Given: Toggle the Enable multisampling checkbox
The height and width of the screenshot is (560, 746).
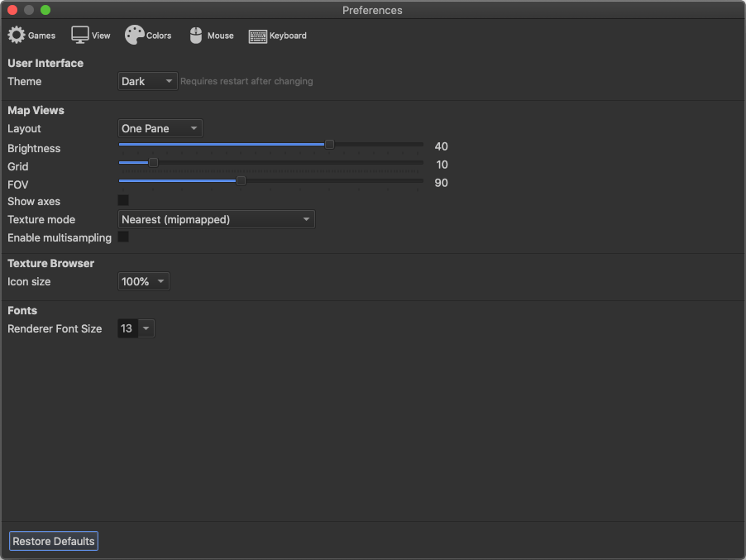Looking at the screenshot, I should [123, 237].
